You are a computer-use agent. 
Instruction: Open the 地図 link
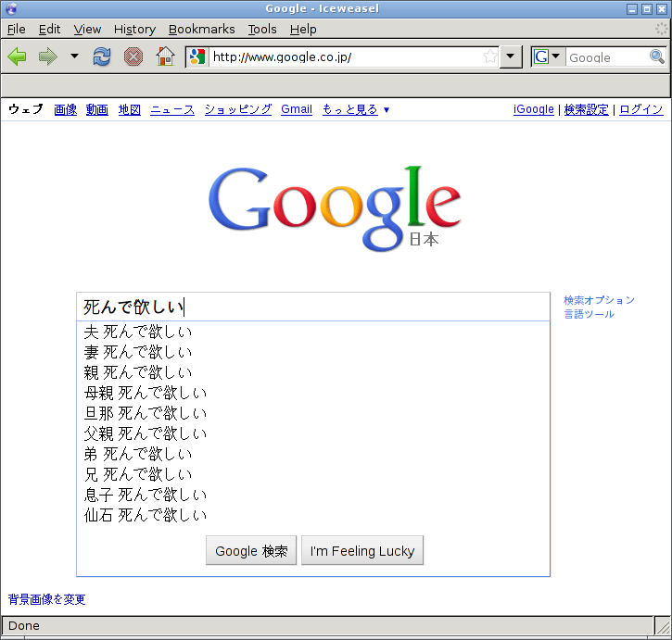130,109
